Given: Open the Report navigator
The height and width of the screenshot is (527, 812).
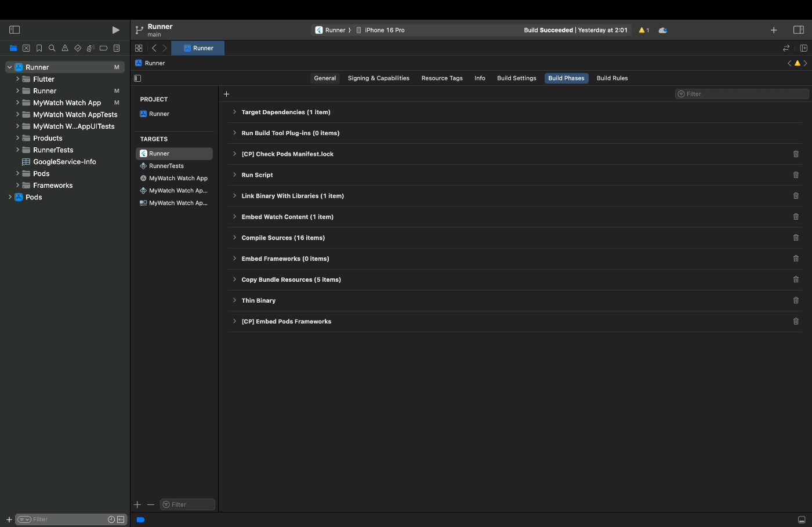Looking at the screenshot, I should (117, 48).
